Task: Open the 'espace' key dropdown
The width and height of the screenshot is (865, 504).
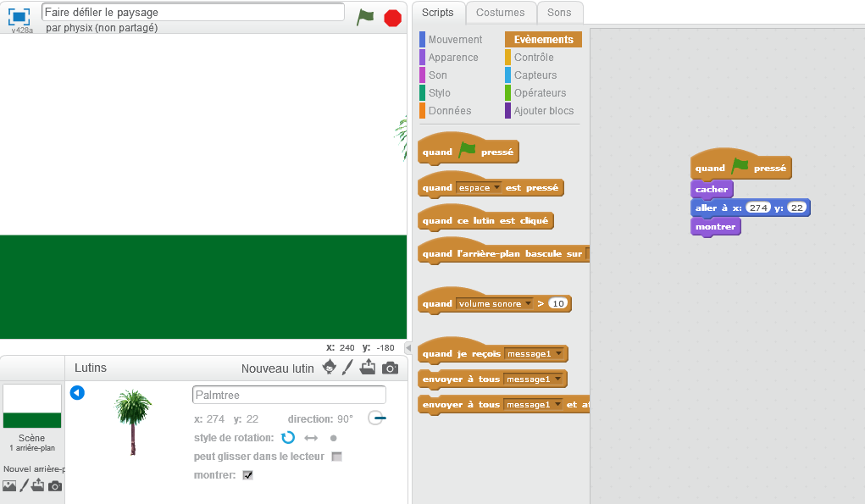Action: click(x=496, y=187)
